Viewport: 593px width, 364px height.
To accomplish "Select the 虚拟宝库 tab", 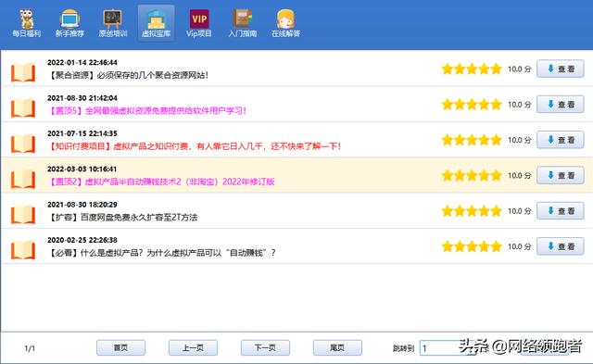I will coord(157,23).
